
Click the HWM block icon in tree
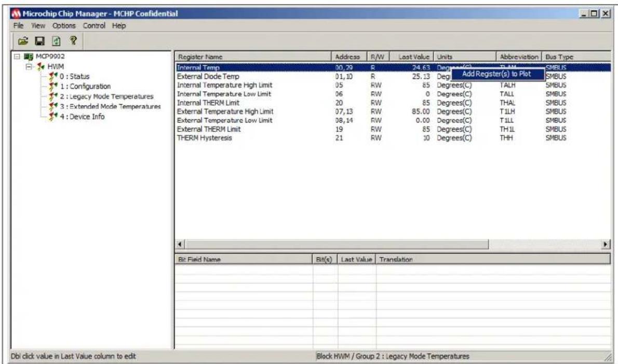[41, 66]
